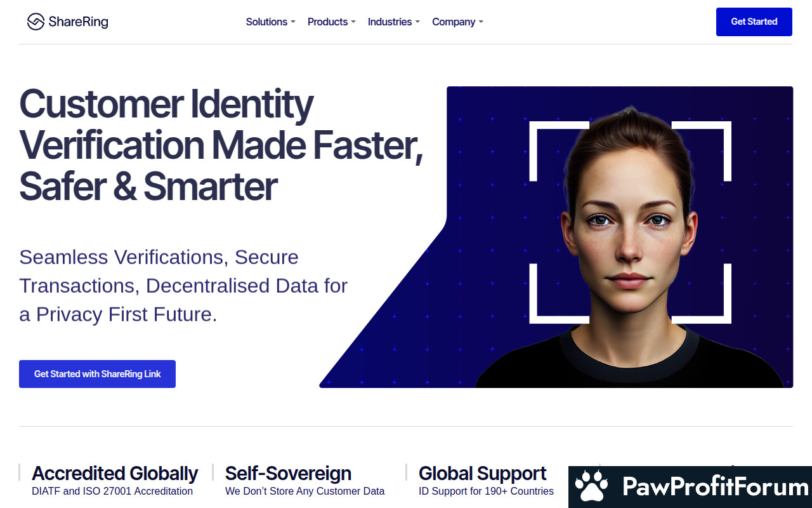This screenshot has width=812, height=508.
Task: Click the Get Started button
Action: coord(754,22)
